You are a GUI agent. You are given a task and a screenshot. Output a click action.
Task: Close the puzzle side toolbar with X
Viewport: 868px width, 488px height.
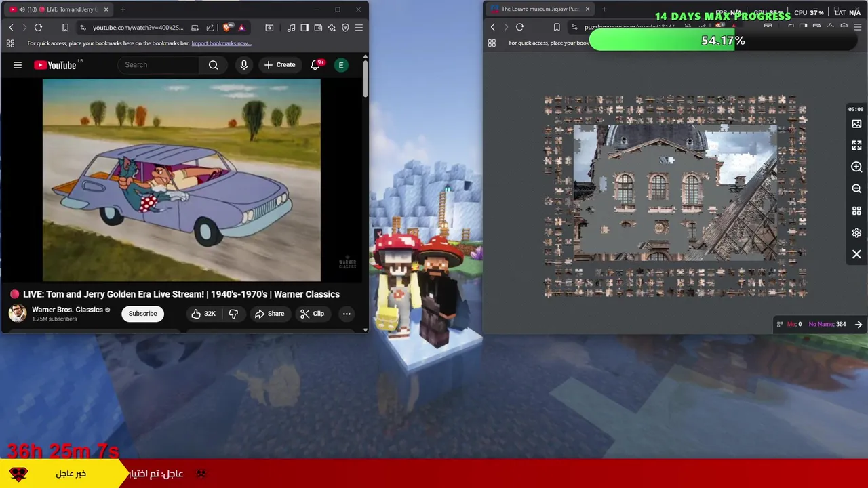pyautogui.click(x=856, y=254)
